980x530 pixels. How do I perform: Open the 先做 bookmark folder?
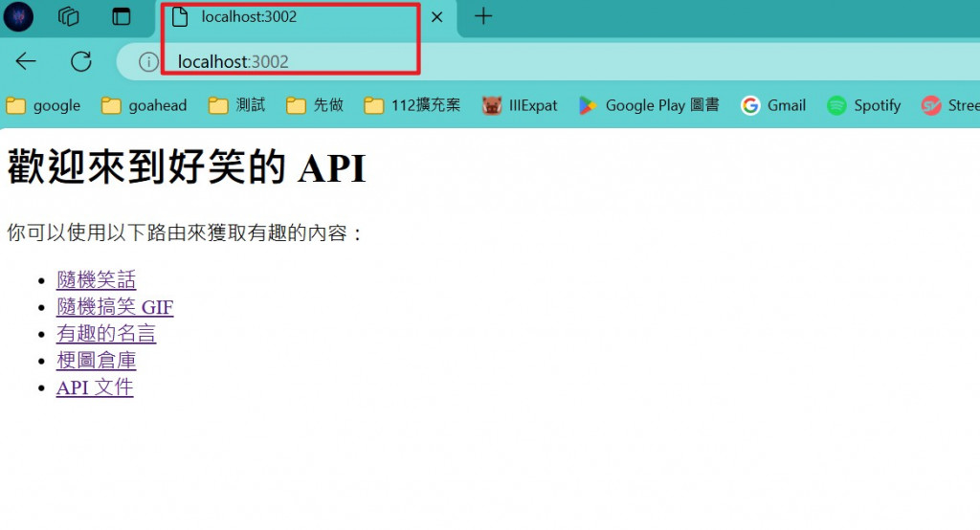(315, 105)
